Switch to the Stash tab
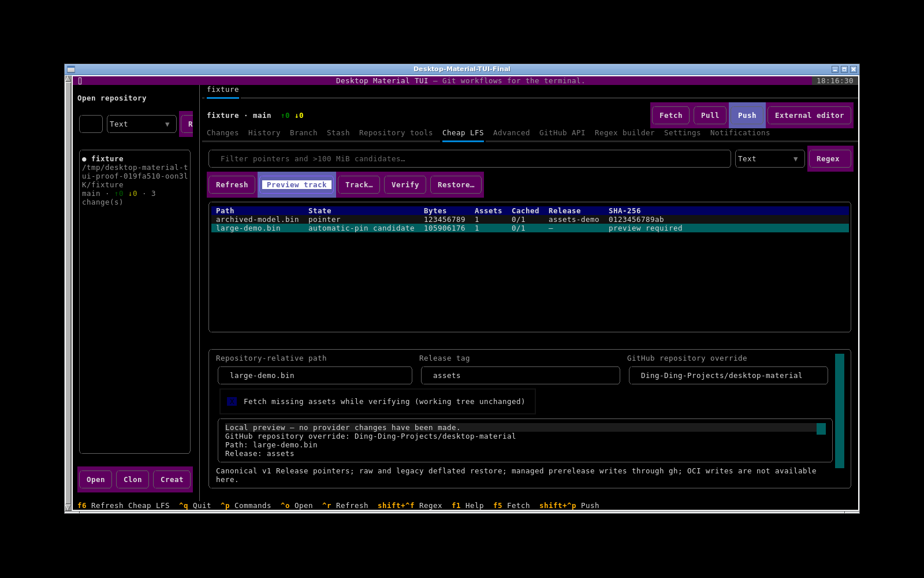Viewport: 924px width, 578px height. [x=338, y=133]
